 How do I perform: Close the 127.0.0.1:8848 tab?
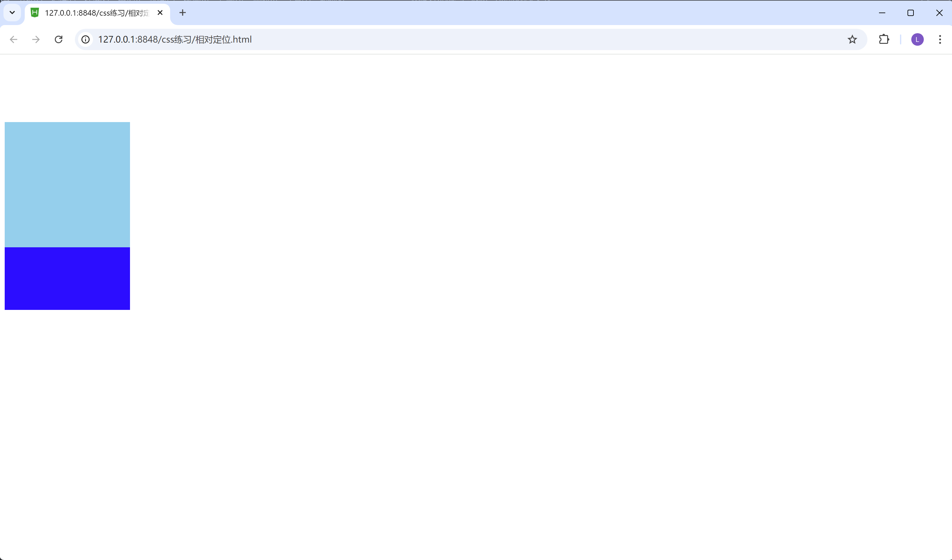point(160,13)
